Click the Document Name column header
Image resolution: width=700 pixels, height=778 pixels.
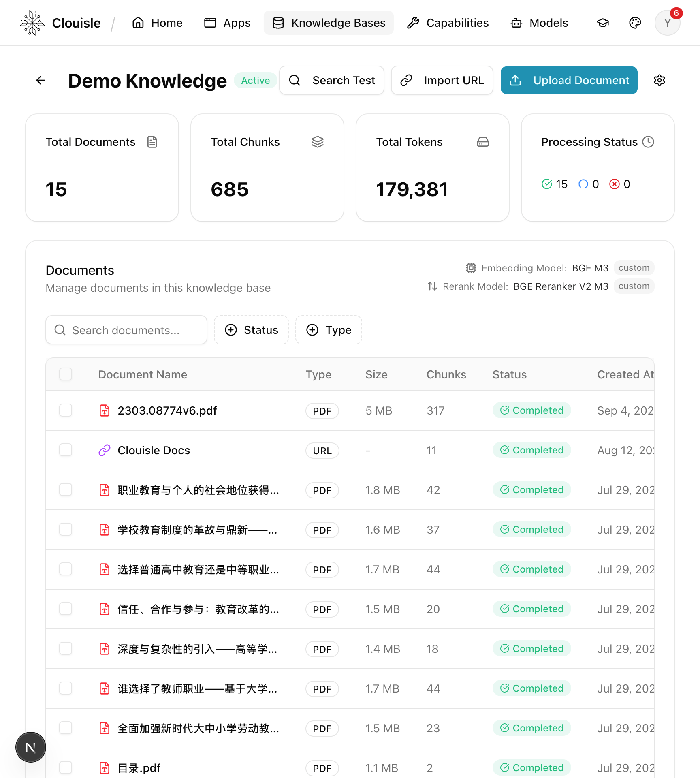[143, 374]
